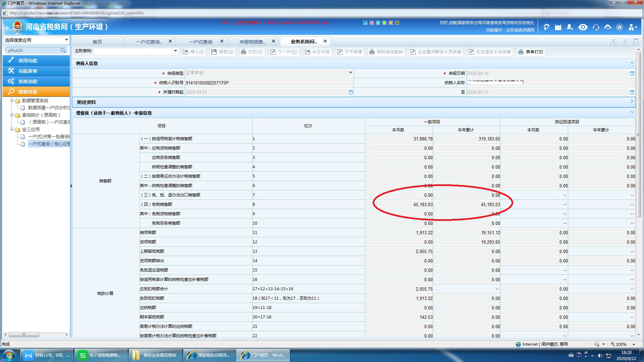Expand the 附送资料 section
The width and height of the screenshot is (644, 362).
point(632,102)
